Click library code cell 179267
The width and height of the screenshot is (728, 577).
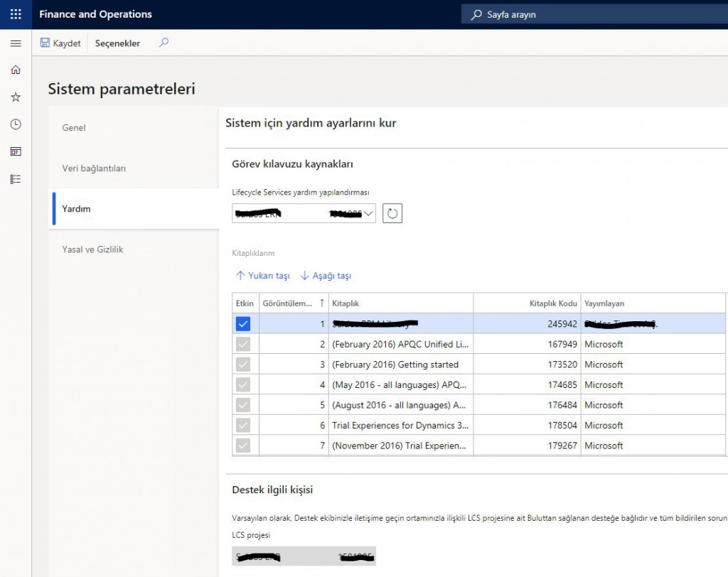pyautogui.click(x=527, y=446)
